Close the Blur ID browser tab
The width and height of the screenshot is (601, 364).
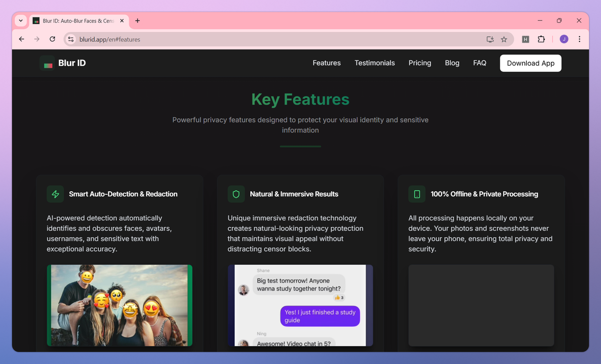pos(122,21)
